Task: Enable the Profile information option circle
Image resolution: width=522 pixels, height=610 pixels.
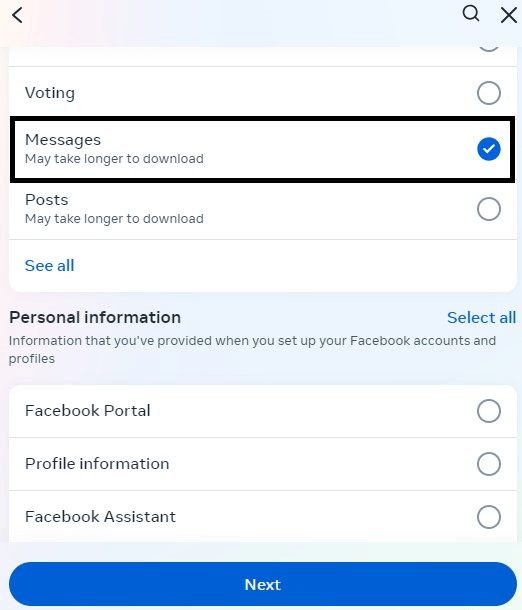Action: coord(489,464)
